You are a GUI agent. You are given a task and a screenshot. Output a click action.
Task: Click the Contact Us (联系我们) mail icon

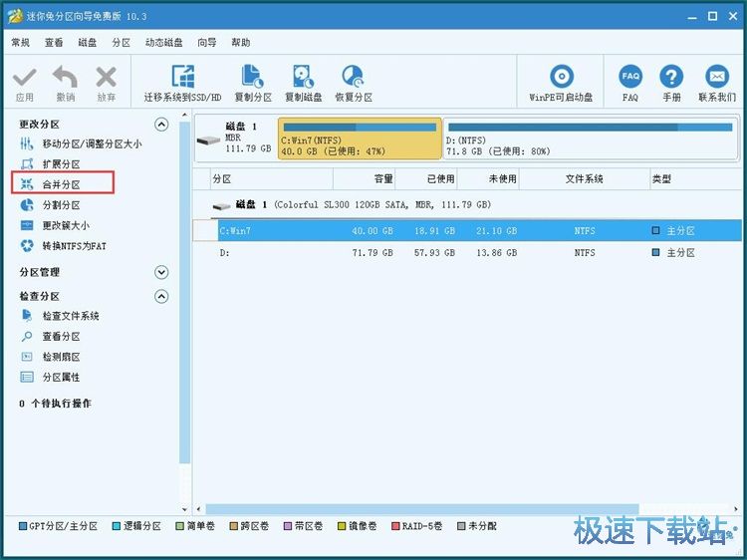(x=717, y=77)
